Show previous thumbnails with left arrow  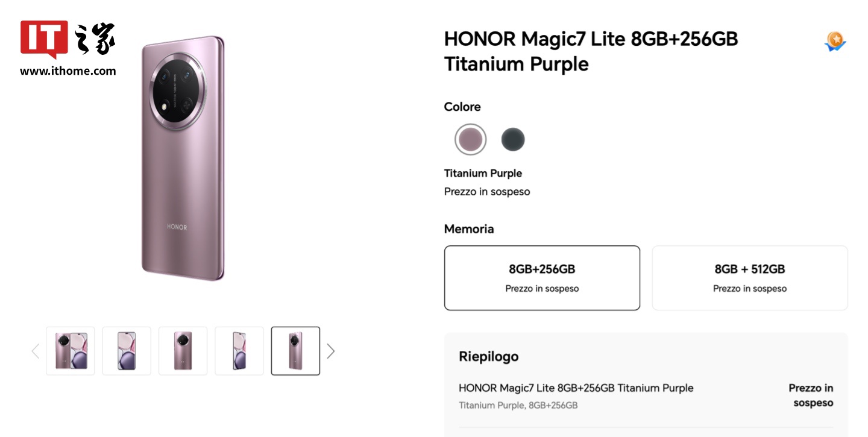[36, 351]
